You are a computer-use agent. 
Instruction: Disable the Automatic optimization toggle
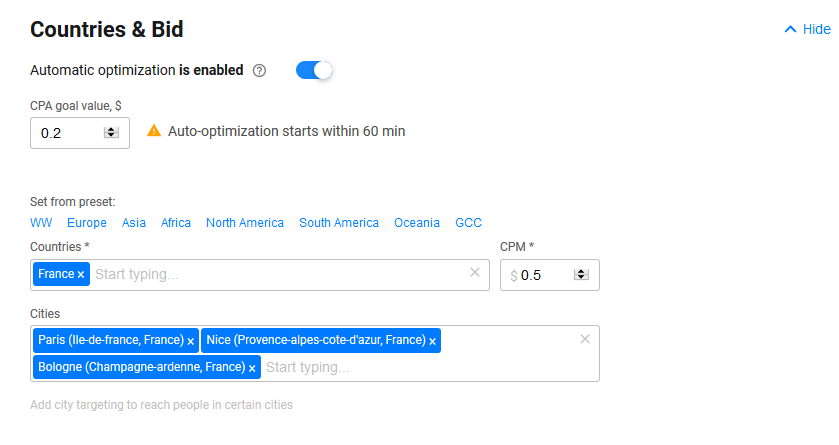tap(314, 71)
